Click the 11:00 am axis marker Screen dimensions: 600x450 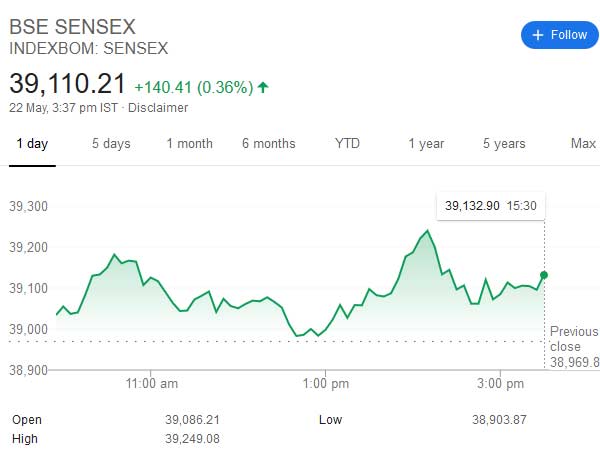coord(152,383)
